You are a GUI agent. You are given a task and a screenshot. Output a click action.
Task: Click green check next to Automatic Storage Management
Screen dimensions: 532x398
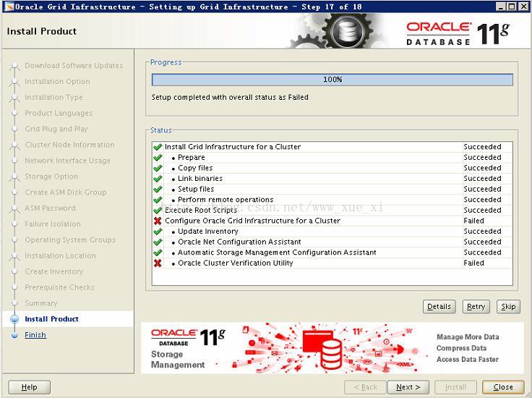[158, 253]
